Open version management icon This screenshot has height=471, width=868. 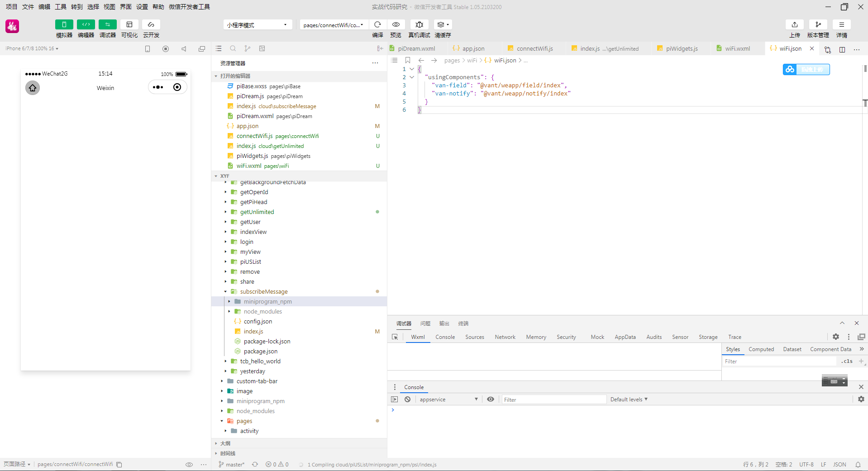click(x=818, y=24)
